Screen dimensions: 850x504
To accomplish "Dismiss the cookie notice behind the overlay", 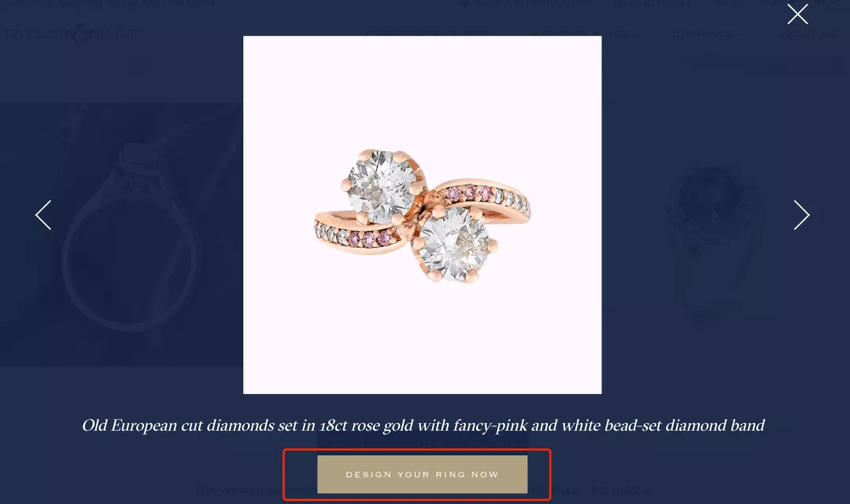I will [x=619, y=490].
